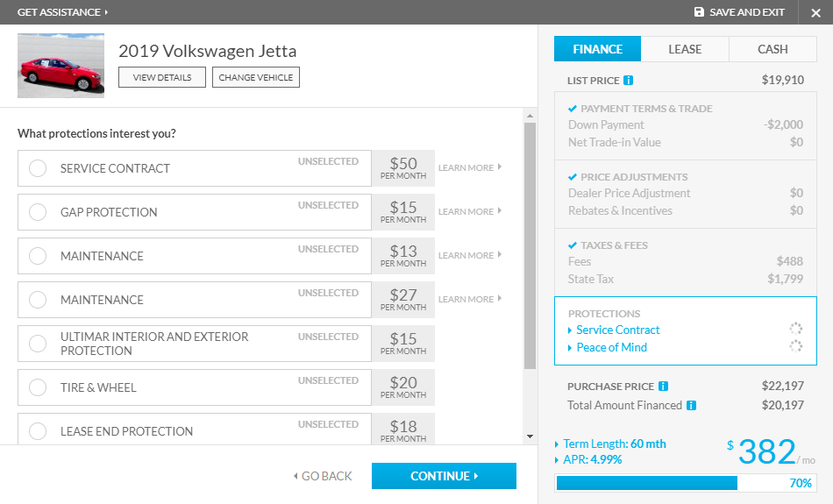Click the $19,910 list price value

(783, 80)
